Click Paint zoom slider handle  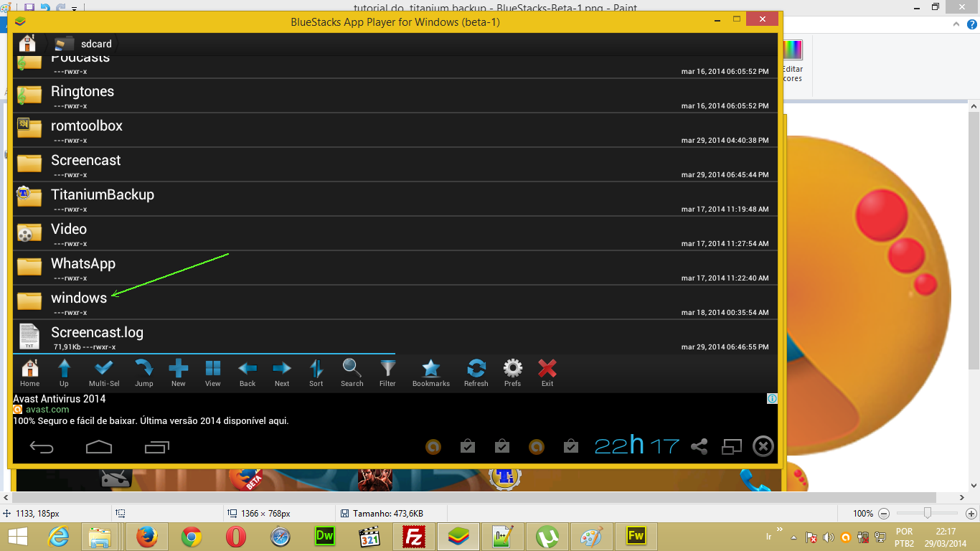tap(928, 513)
